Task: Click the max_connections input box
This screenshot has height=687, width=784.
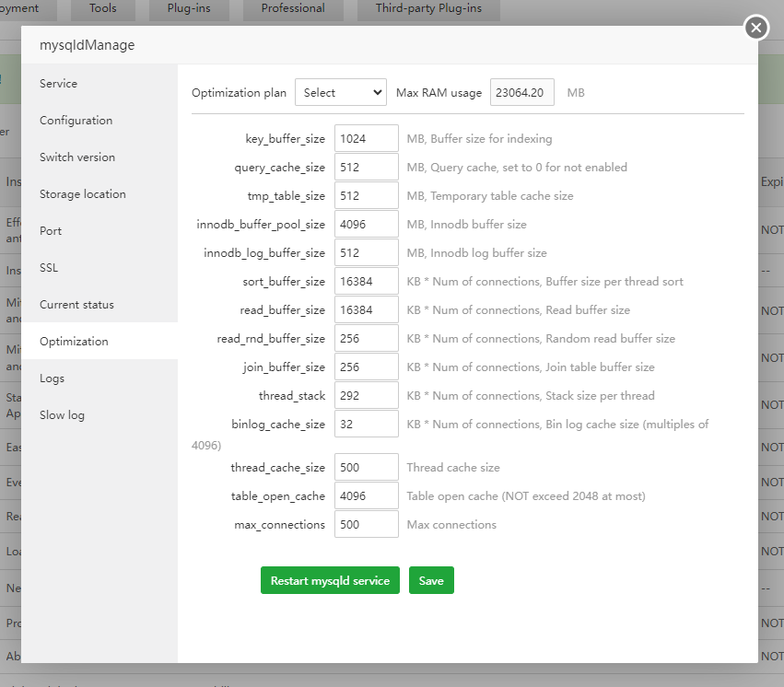Action: coord(366,524)
